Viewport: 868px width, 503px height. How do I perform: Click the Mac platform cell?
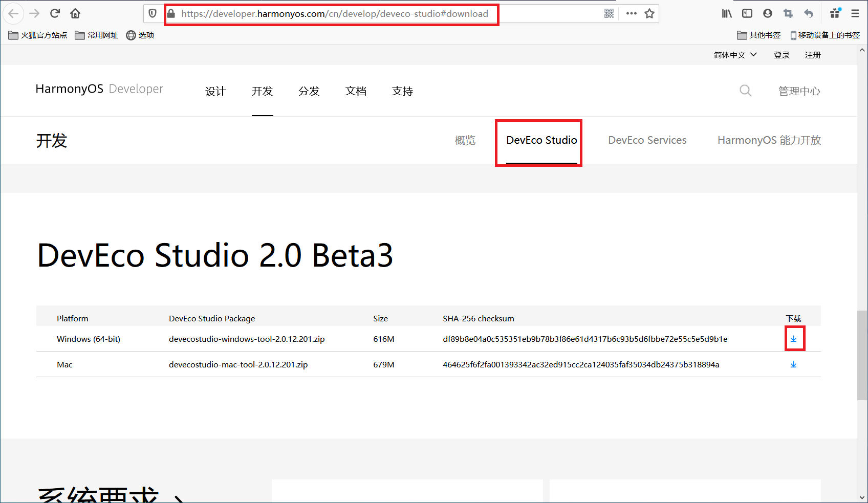click(x=64, y=364)
